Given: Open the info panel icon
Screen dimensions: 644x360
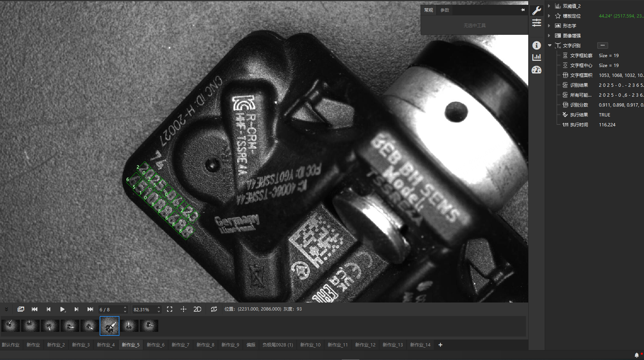Looking at the screenshot, I should pyautogui.click(x=536, y=45).
